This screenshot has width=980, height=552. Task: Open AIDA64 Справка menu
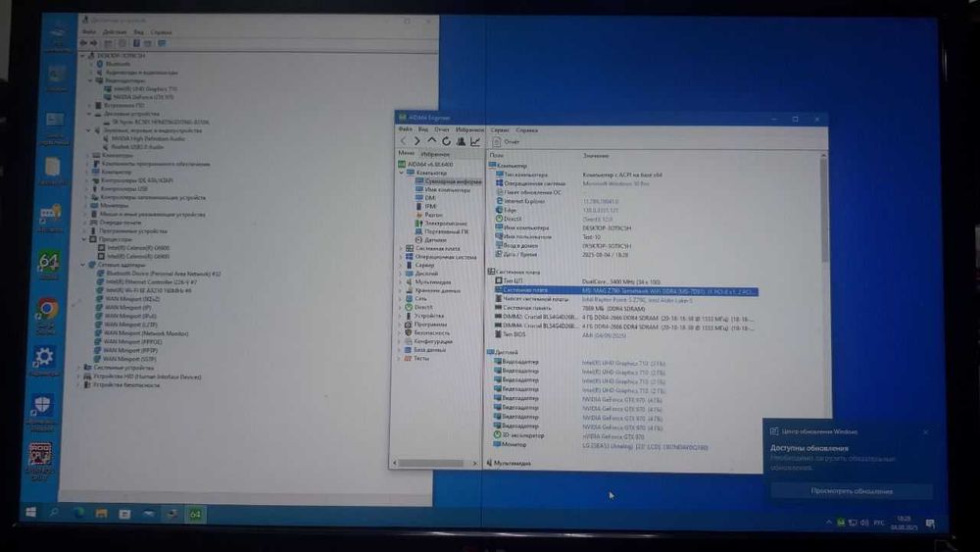point(527,130)
